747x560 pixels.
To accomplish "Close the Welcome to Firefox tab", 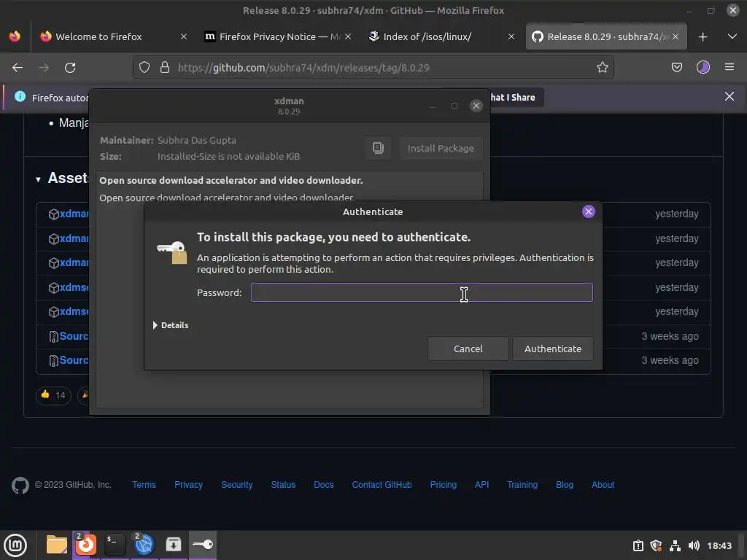I will (x=183, y=36).
